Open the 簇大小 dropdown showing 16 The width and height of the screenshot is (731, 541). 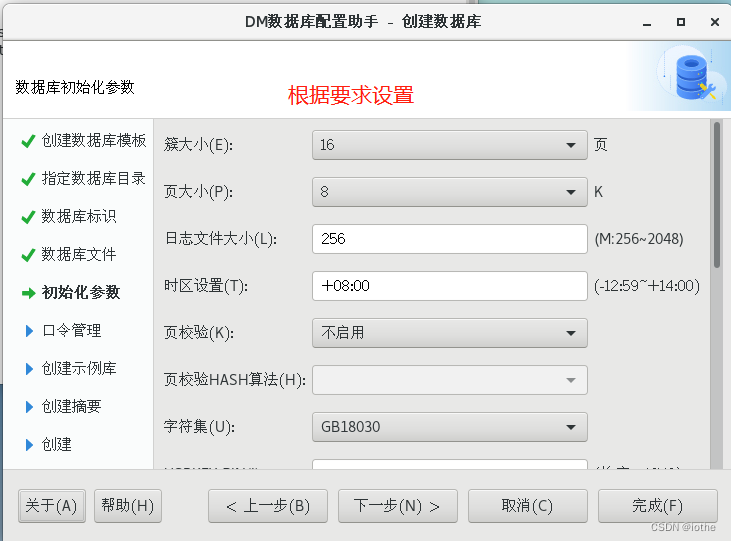(x=449, y=145)
